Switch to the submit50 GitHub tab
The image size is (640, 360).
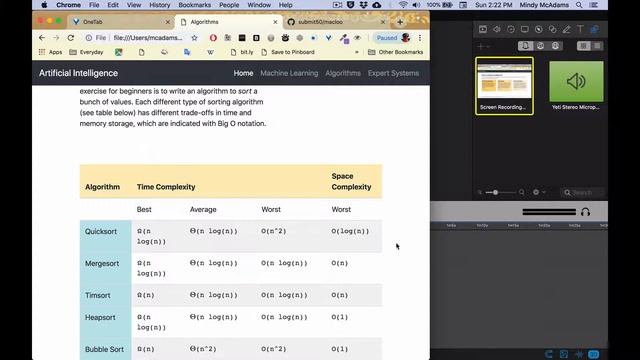(336, 22)
